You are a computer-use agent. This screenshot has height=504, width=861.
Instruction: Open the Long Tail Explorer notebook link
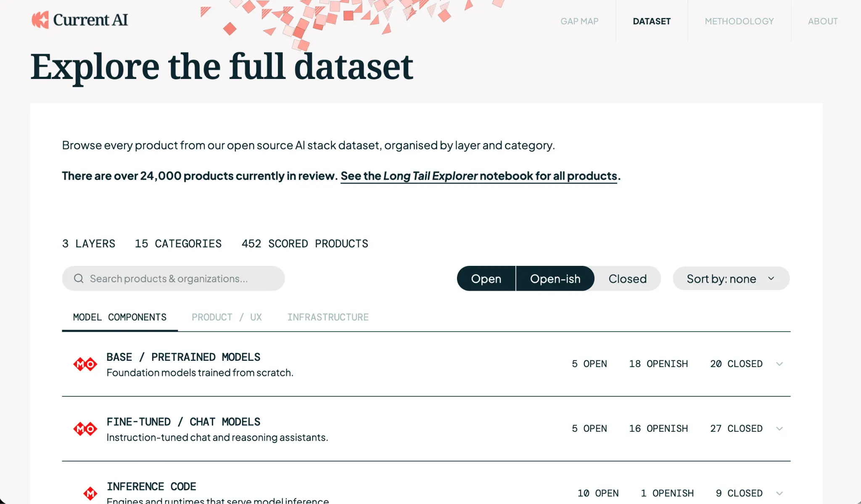point(479,176)
